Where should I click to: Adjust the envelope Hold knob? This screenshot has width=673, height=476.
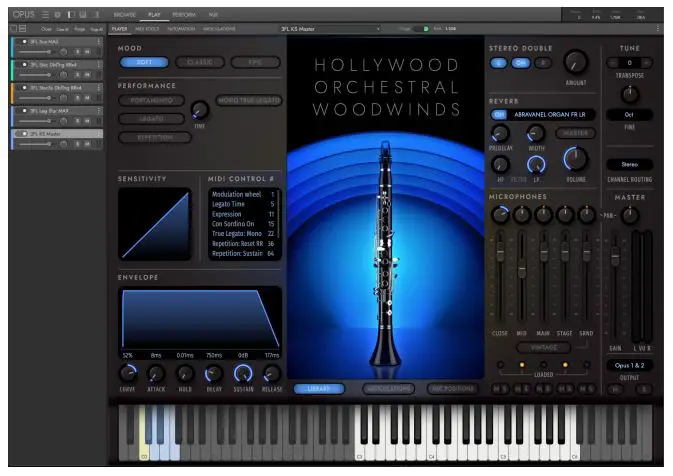tap(185, 374)
